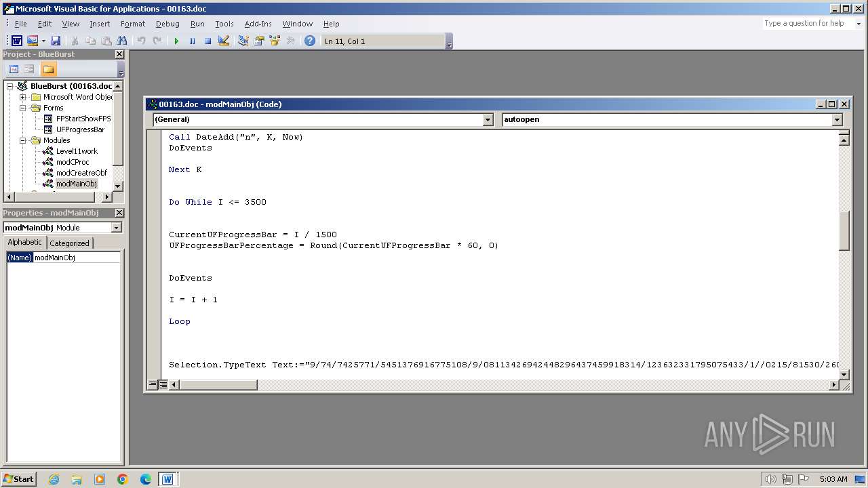The height and width of the screenshot is (488, 868).
Task: Open the Window menu
Action: (x=298, y=24)
